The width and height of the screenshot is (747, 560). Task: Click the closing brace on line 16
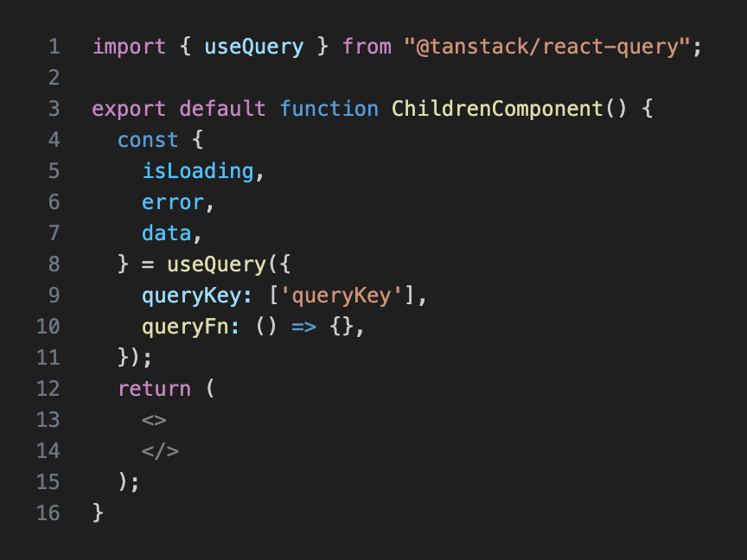point(98,513)
